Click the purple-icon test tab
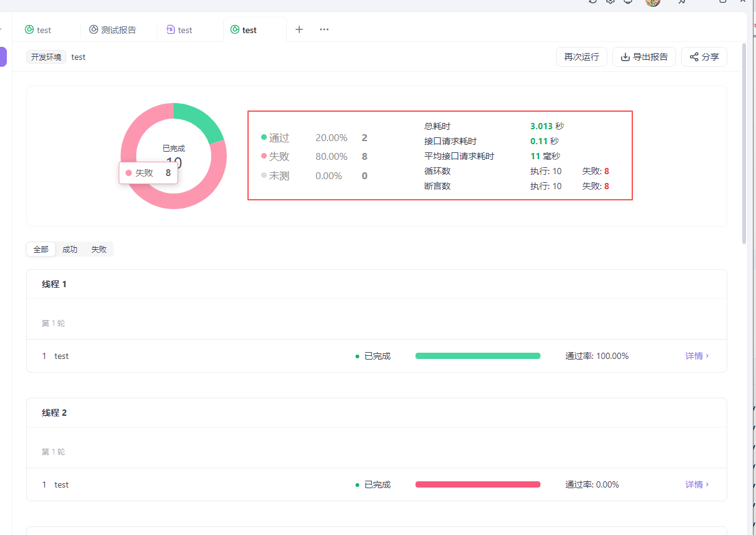 pyautogui.click(x=179, y=30)
